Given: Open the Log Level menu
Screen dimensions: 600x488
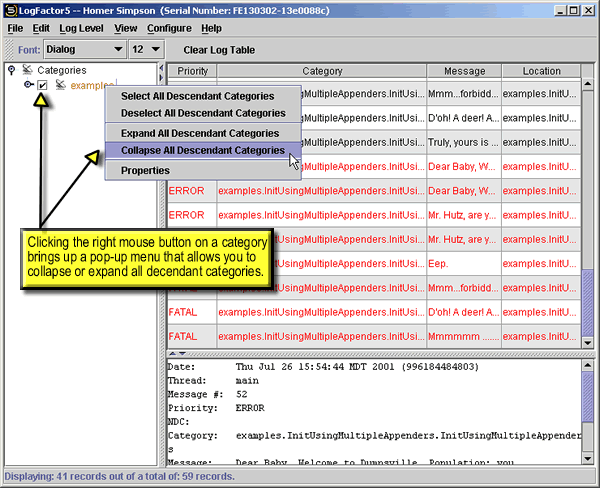Looking at the screenshot, I should [x=81, y=28].
